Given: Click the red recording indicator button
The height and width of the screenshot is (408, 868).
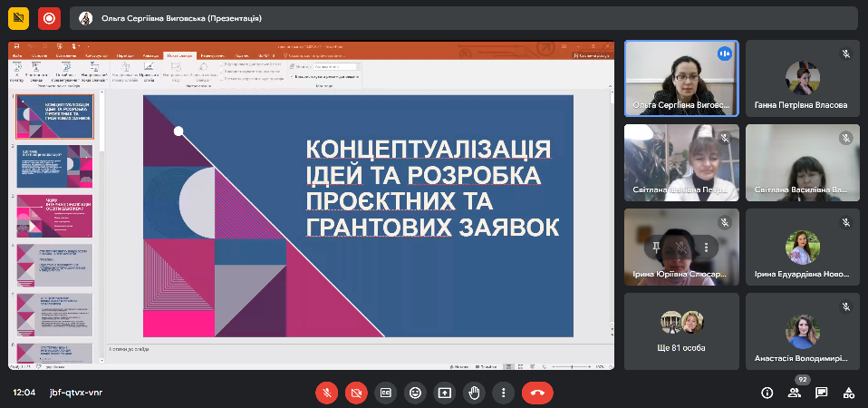Looking at the screenshot, I should 49,17.
